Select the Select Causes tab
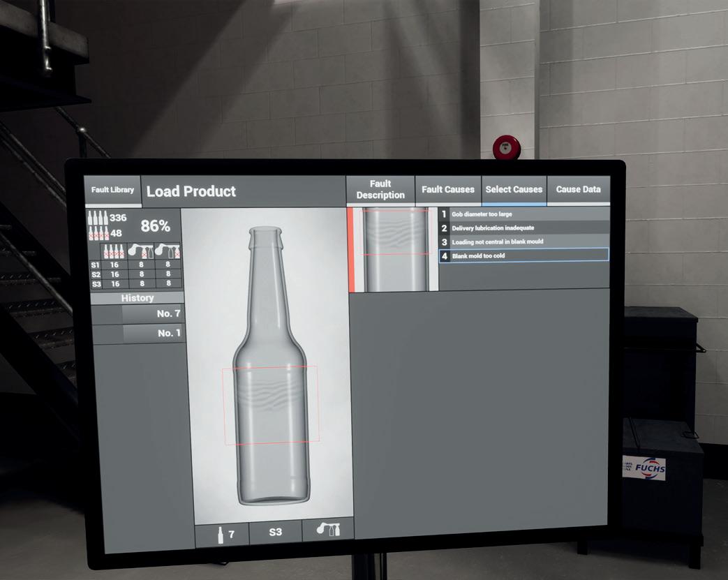This screenshot has width=728, height=580. (514, 190)
